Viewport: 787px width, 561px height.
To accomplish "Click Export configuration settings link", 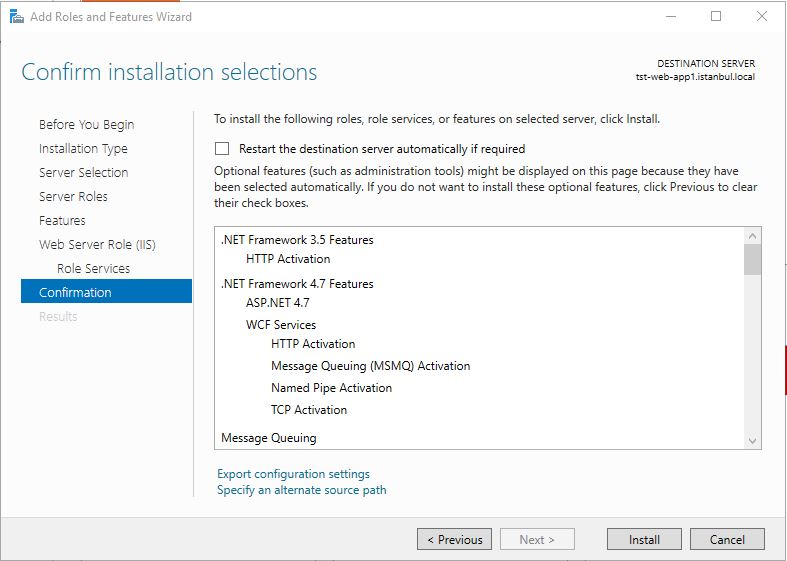I will [293, 474].
